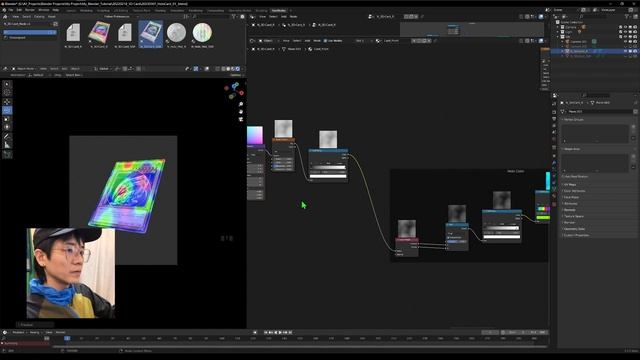Select the colorful holo card asset thumbnail
This screenshot has height=360, width=640.
click(x=99, y=33)
